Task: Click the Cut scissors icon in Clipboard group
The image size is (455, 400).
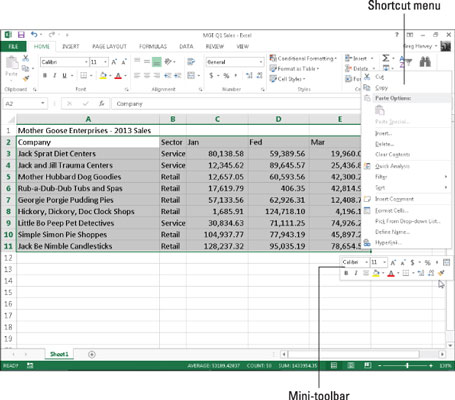Action: [x=26, y=58]
